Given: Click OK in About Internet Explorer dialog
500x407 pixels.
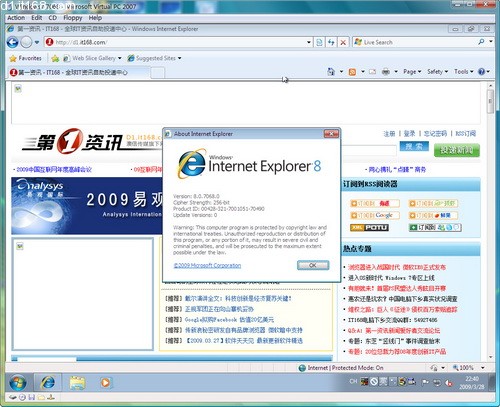Looking at the screenshot, I should coord(313,265).
